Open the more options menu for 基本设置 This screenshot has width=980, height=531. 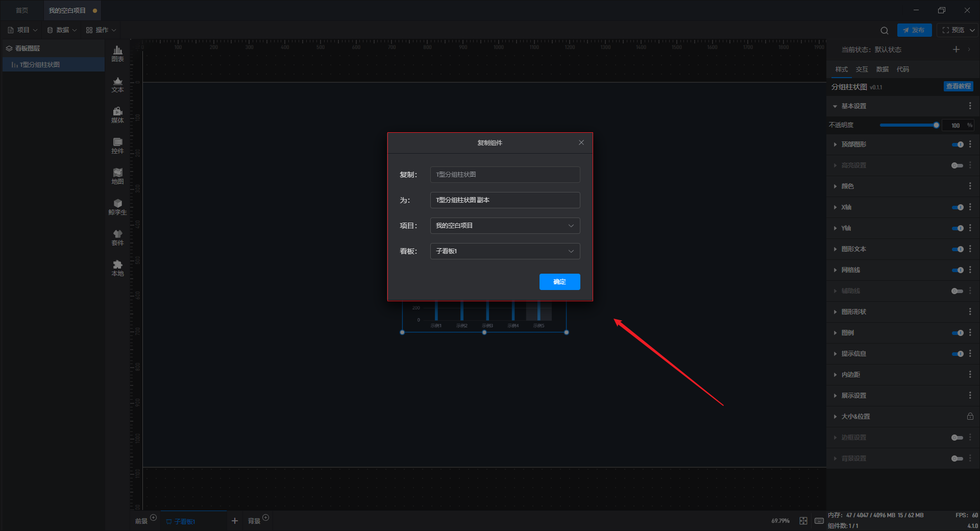[x=970, y=106]
